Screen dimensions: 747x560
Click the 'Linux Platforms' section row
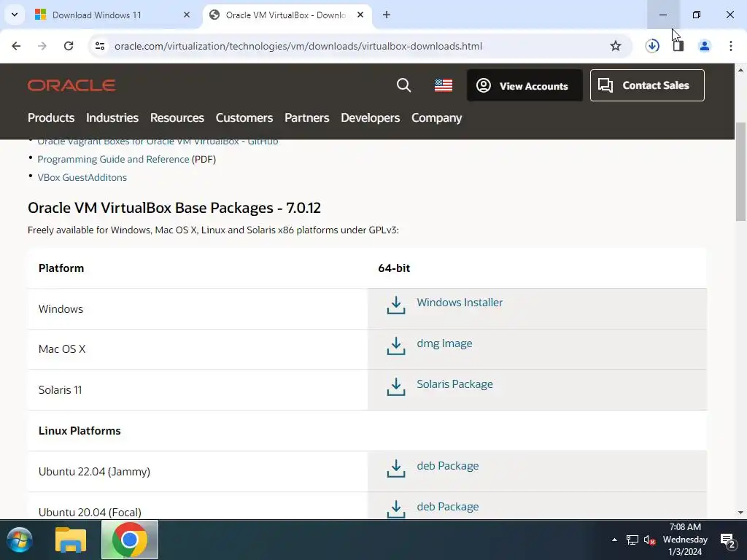(x=367, y=430)
